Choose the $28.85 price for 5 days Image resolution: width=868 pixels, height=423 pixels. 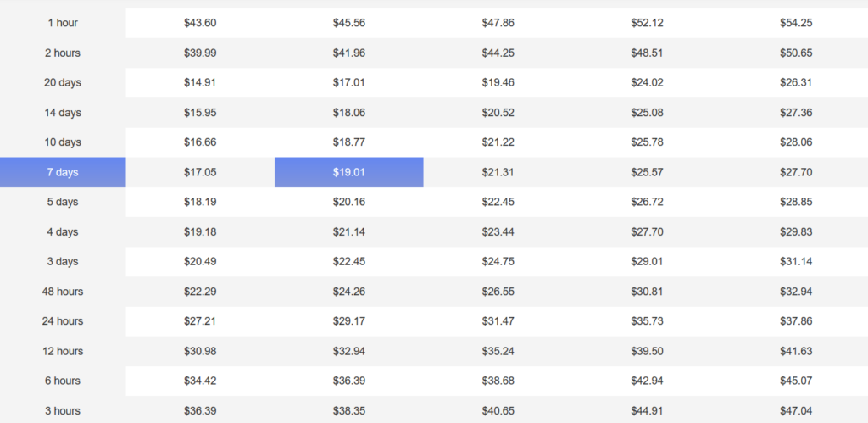796,202
